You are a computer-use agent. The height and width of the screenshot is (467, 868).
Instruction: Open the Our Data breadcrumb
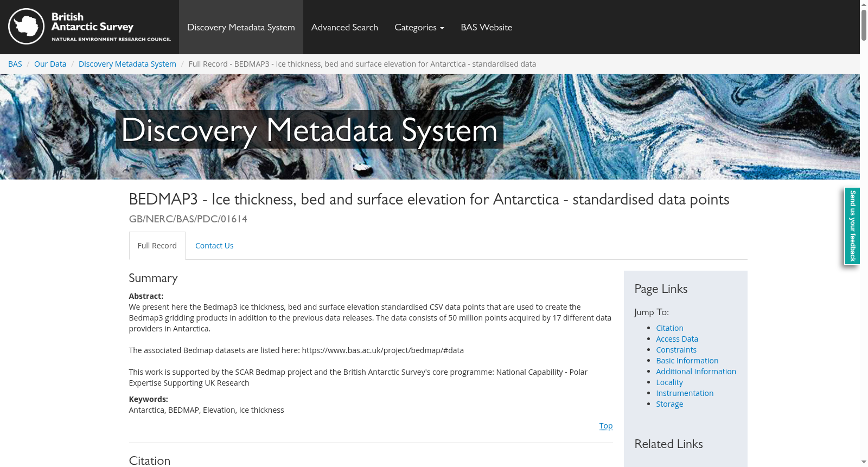coord(50,64)
